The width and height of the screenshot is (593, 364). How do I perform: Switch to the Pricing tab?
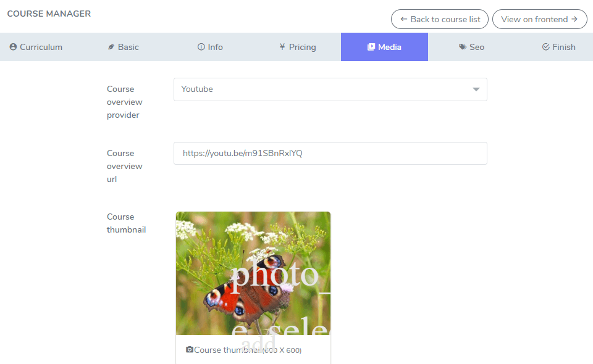(297, 47)
